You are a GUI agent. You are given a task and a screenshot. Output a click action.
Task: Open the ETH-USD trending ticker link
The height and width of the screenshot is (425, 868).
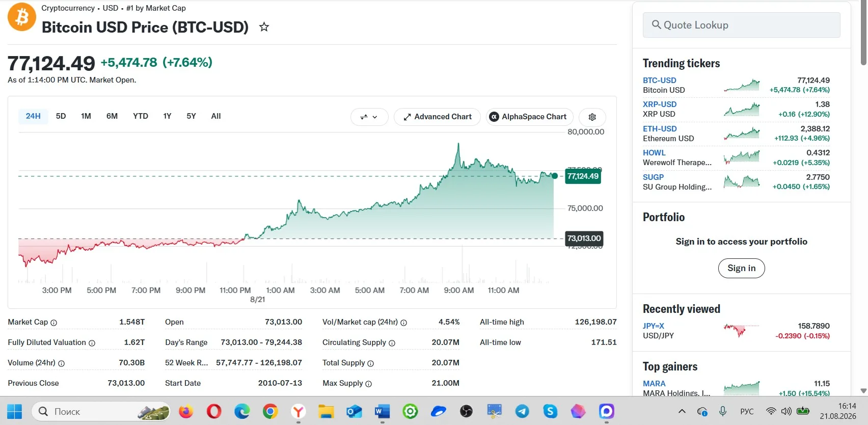pos(660,129)
